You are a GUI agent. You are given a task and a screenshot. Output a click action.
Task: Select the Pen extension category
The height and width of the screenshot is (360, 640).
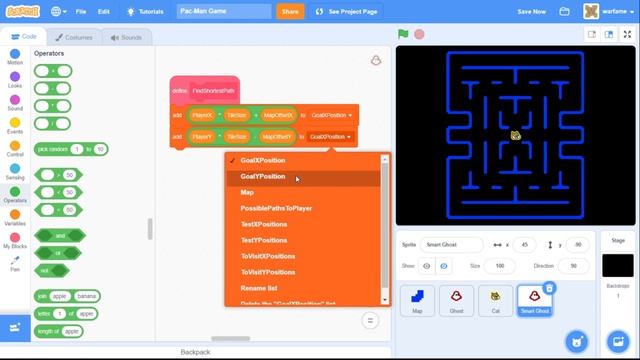[x=15, y=264]
